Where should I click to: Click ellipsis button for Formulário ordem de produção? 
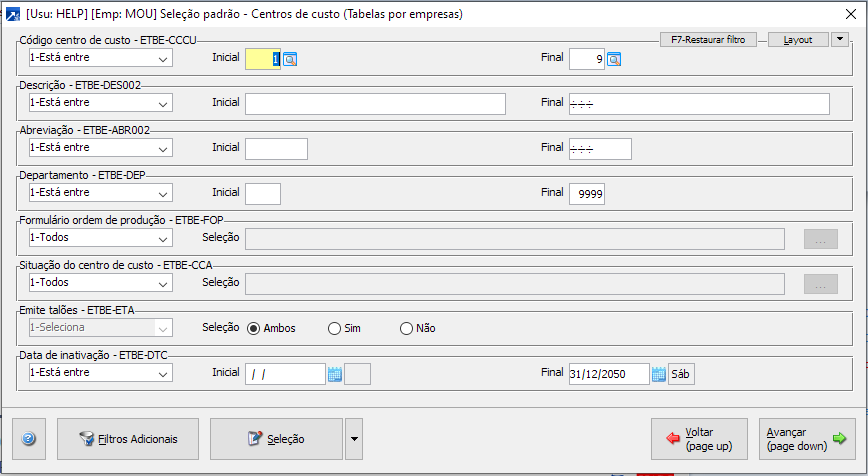click(820, 239)
